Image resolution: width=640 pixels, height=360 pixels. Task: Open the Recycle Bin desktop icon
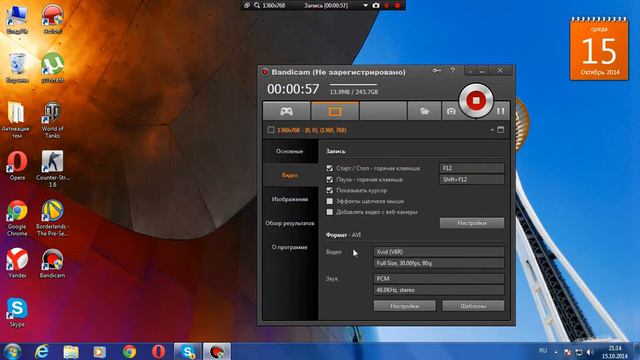tap(17, 68)
